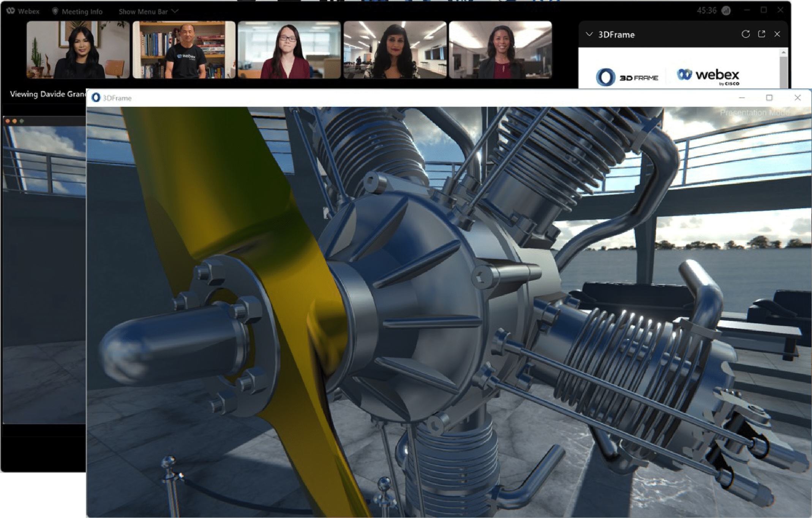
Task: Collapse the 3DFrame side panel chevron
Action: click(x=589, y=35)
